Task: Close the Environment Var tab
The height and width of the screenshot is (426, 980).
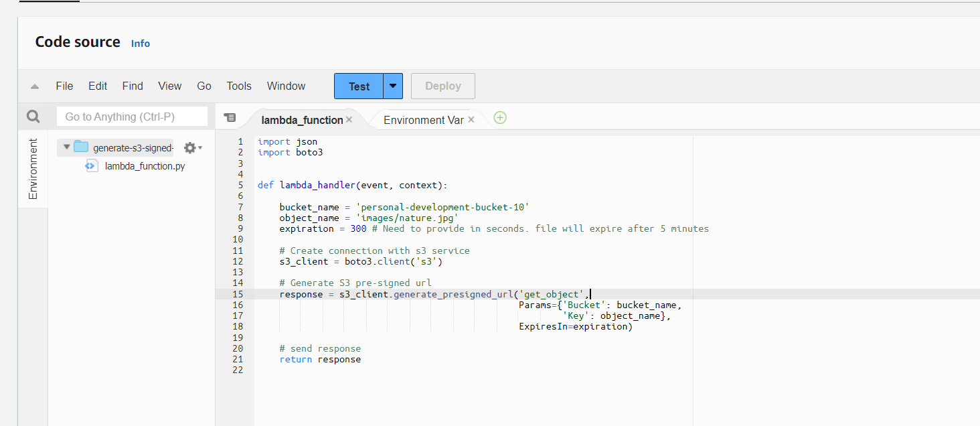Action: (x=471, y=120)
